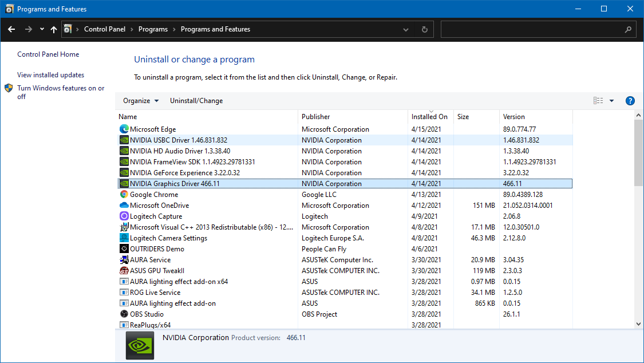Viewport: 644px width, 363px height.
Task: Click the OBS Studio icon
Action: click(124, 314)
